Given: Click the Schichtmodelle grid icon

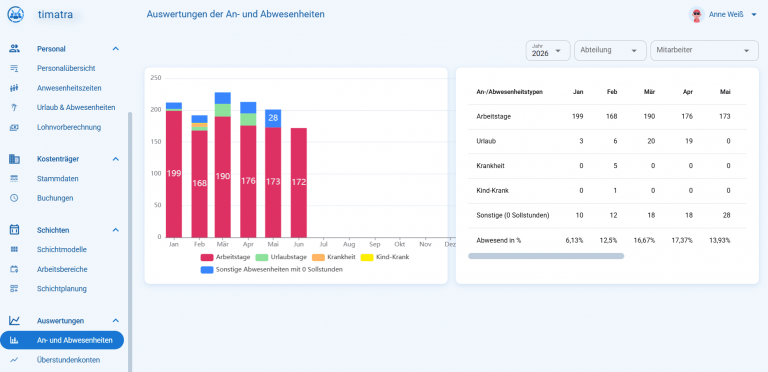Looking at the screenshot, I should (x=14, y=250).
